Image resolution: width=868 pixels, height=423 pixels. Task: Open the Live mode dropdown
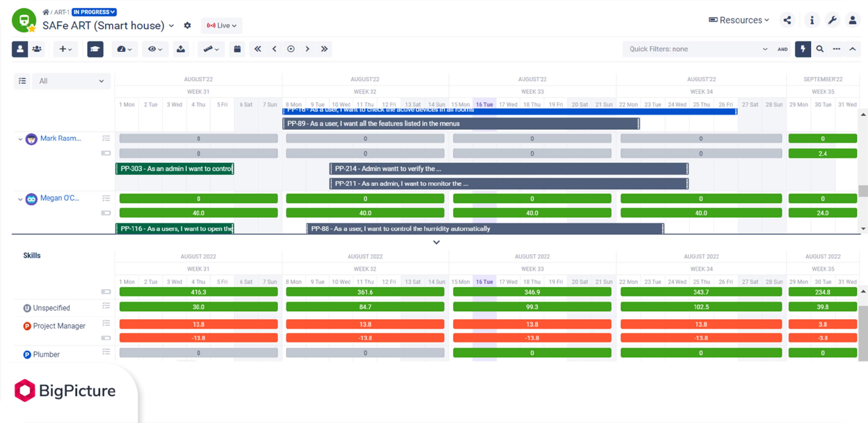[x=221, y=26]
